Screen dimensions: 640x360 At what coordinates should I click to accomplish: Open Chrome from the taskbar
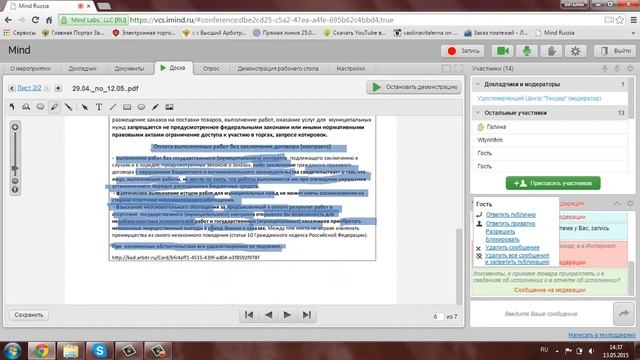pos(41,351)
